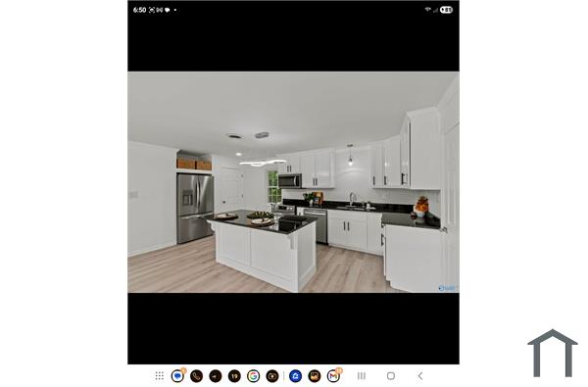Tap the battery indicator in status bar
The width and height of the screenshot is (588, 387).
pos(446,10)
